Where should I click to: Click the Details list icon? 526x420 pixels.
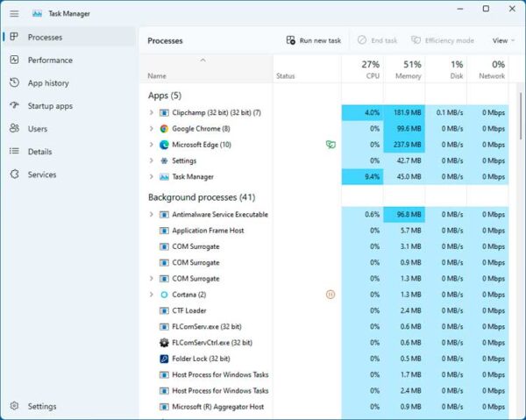point(14,151)
